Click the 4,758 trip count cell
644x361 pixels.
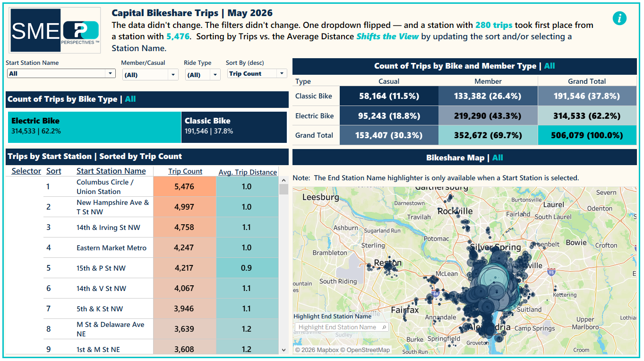pos(185,227)
